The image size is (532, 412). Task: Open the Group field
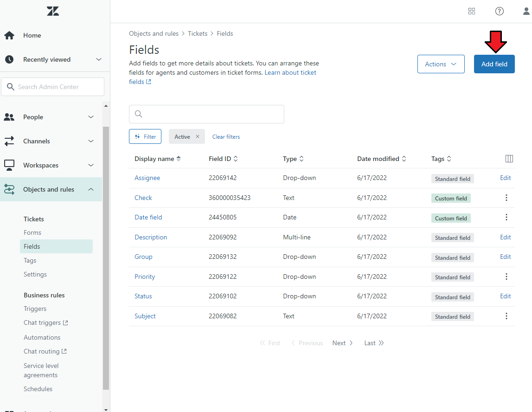[x=143, y=257]
